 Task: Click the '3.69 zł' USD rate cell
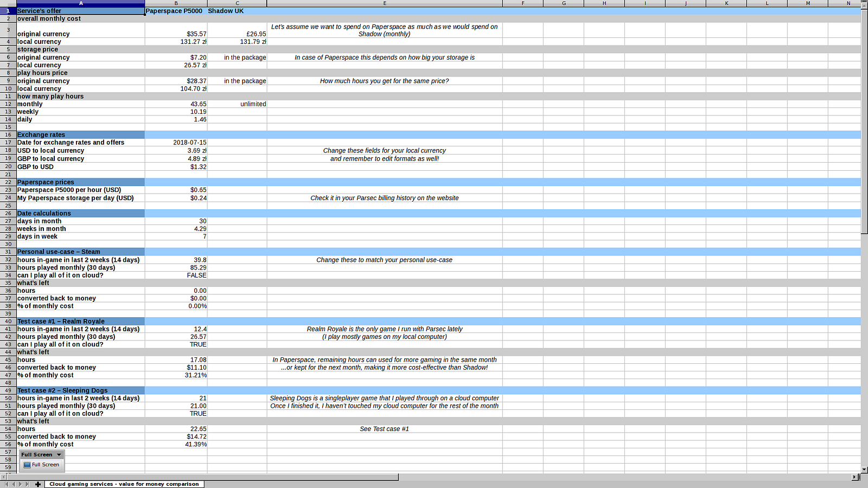click(x=176, y=151)
